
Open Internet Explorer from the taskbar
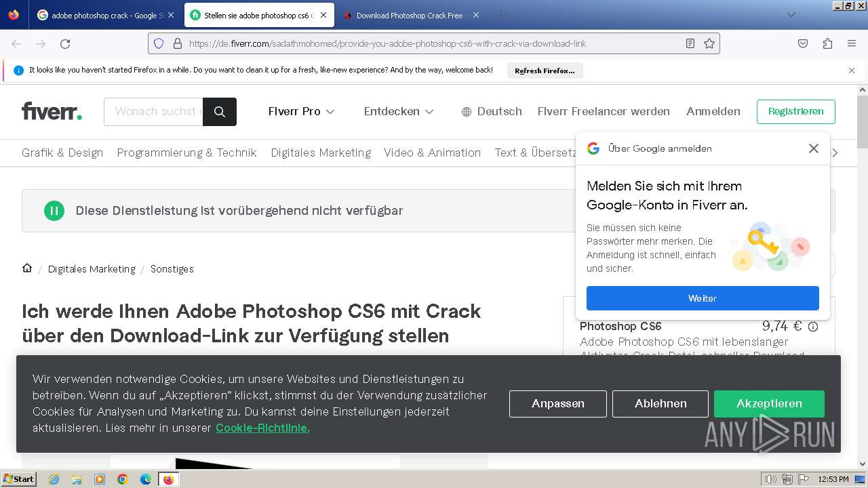point(54,479)
